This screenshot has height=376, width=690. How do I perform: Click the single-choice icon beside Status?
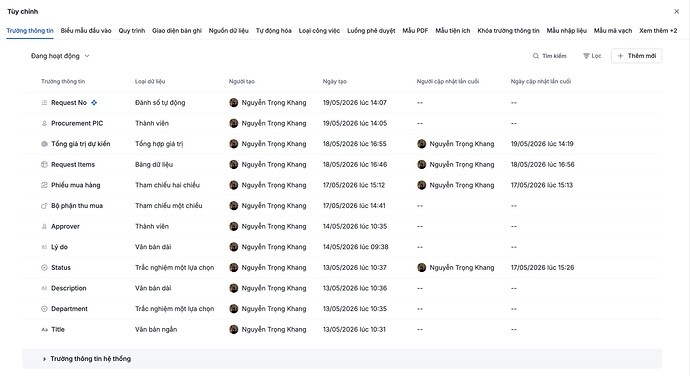click(x=44, y=268)
